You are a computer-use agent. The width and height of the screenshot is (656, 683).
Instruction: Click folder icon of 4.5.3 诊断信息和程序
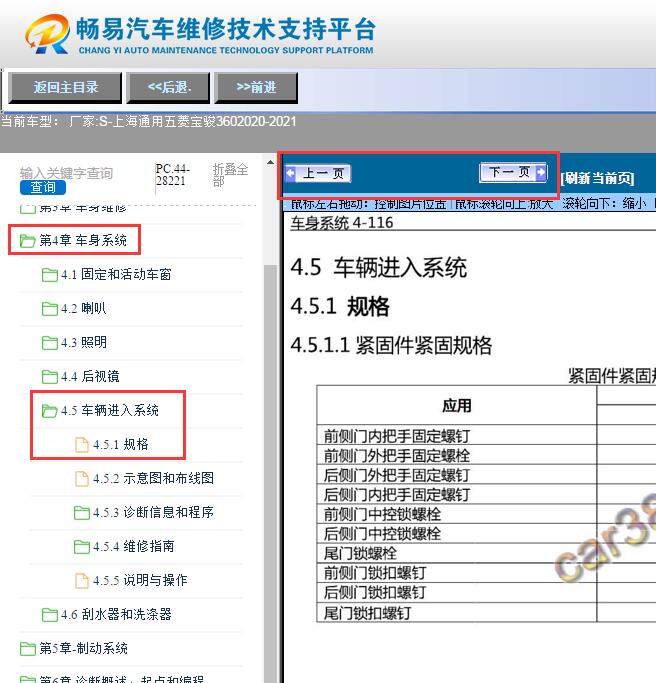pos(82,513)
